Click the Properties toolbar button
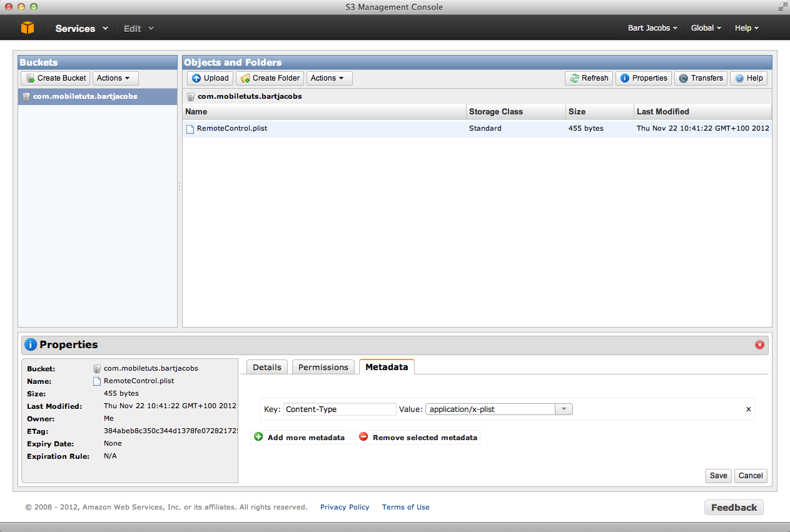Viewport: 790px width, 532px height. tap(644, 78)
